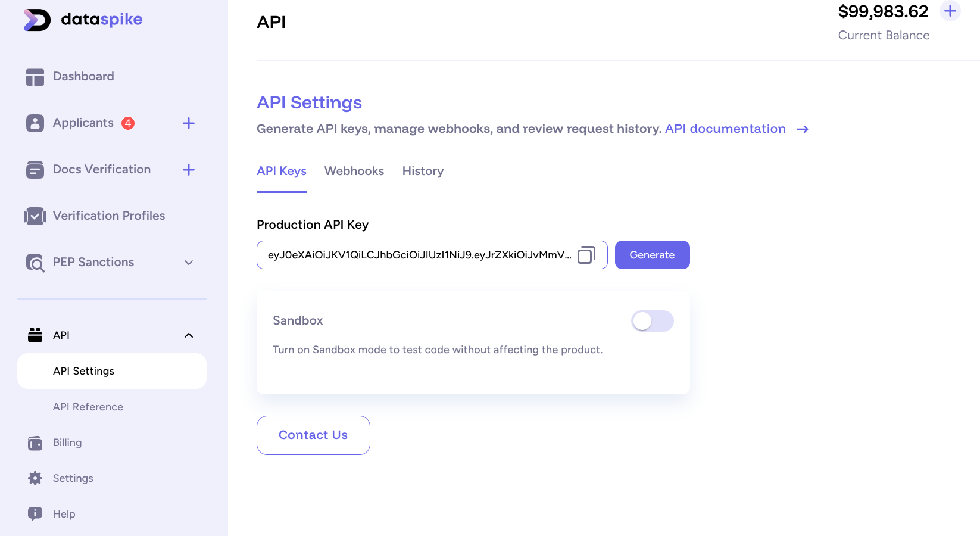Open Help via the speech bubble icon
The image size is (980, 536).
pyautogui.click(x=35, y=513)
